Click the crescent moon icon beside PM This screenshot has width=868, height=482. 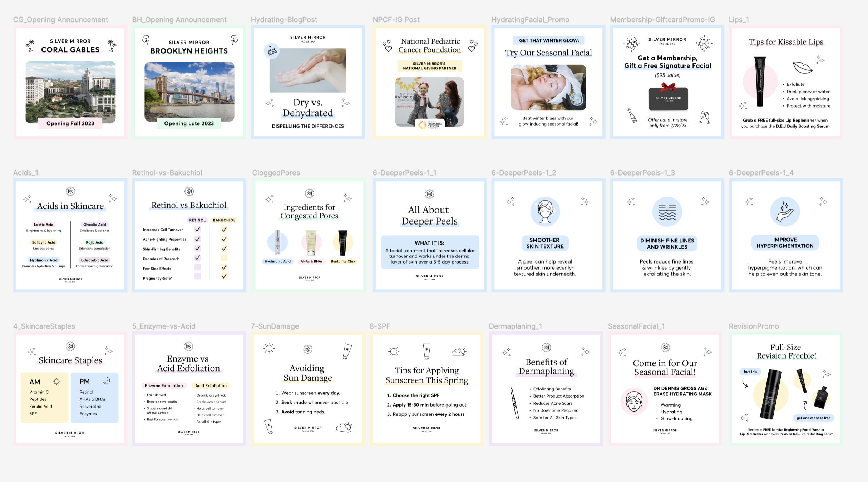point(106,380)
